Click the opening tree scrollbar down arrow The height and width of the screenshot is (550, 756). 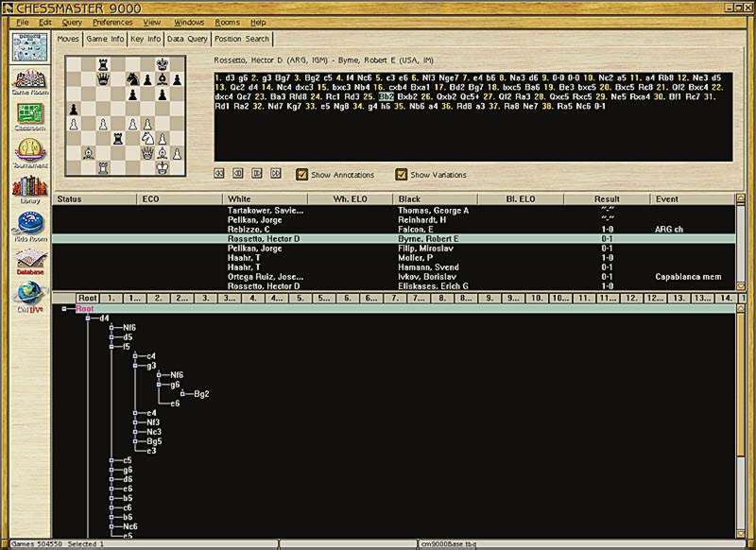741,534
